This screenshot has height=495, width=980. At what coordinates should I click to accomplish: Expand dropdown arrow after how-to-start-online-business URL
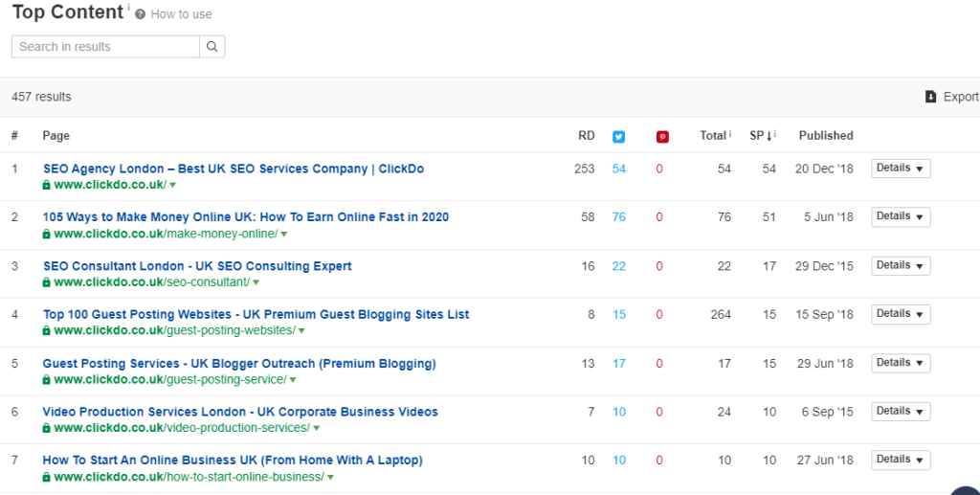[x=330, y=478]
